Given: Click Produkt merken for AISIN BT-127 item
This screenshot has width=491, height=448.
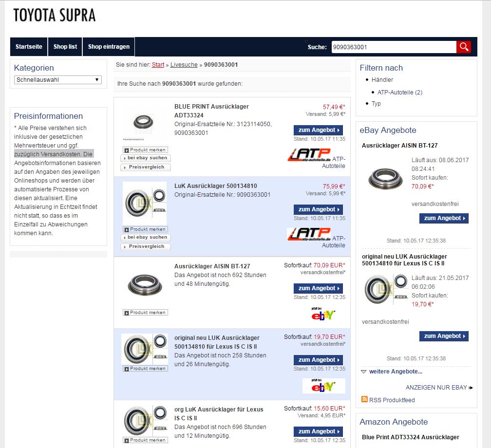Looking at the screenshot, I should [x=145, y=313].
